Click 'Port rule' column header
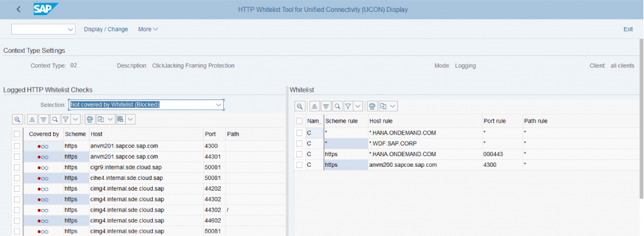This screenshot has height=236, width=644. (x=502, y=121)
